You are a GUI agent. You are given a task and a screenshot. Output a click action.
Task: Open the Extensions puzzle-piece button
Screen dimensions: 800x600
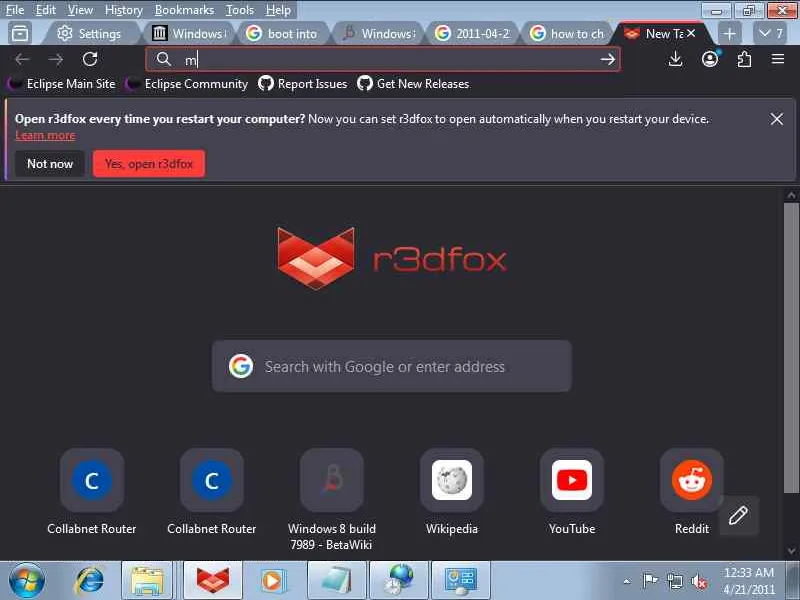[x=744, y=59]
